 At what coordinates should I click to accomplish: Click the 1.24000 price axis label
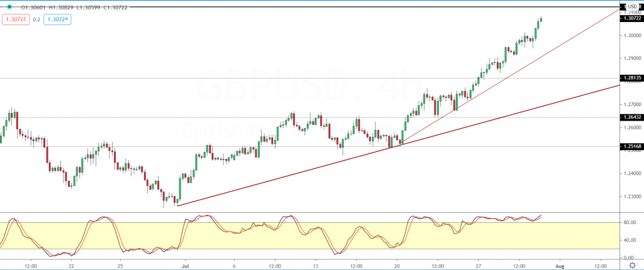[631, 174]
